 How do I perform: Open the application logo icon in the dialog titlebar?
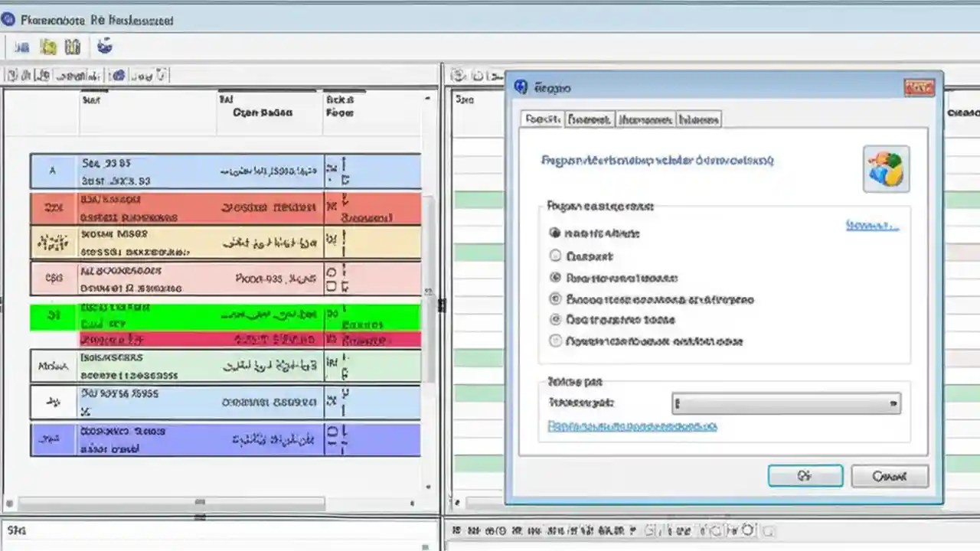point(521,88)
